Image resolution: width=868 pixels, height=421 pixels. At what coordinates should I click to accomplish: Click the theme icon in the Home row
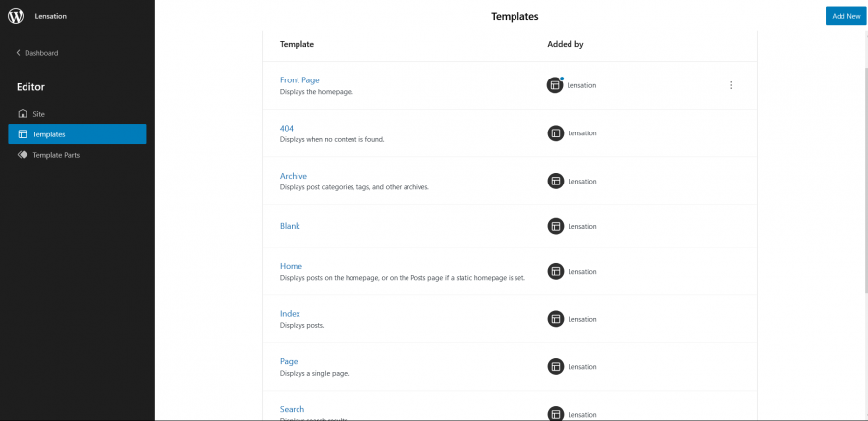[x=555, y=272]
